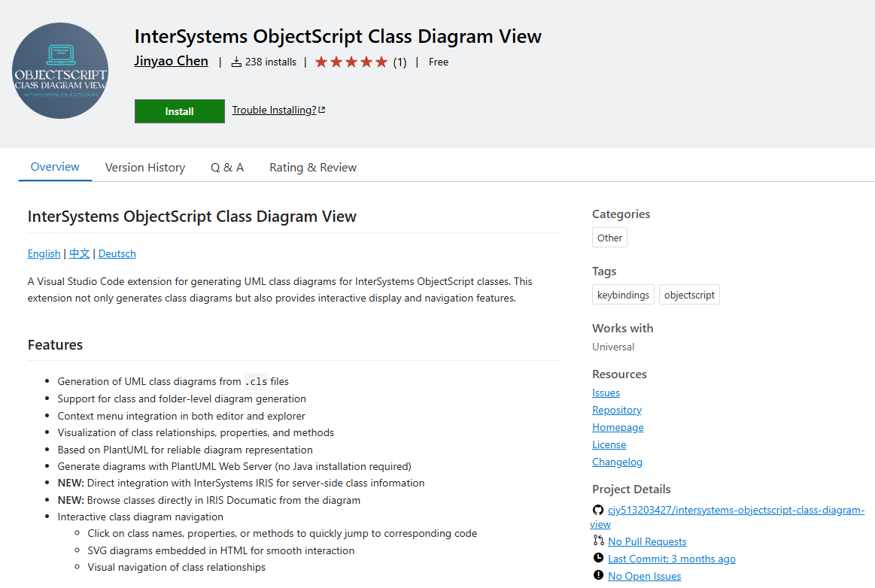Switch to the Q & A tab
Viewport: 875px width, 588px height.
227,167
